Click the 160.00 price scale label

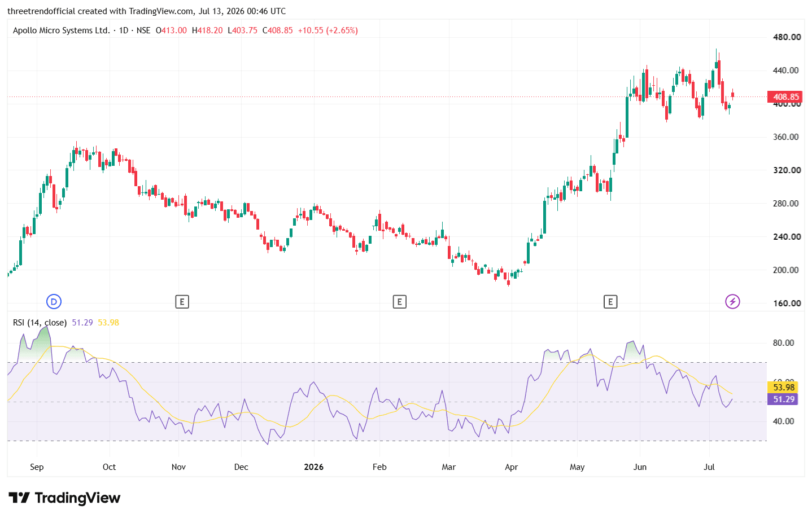(x=787, y=304)
